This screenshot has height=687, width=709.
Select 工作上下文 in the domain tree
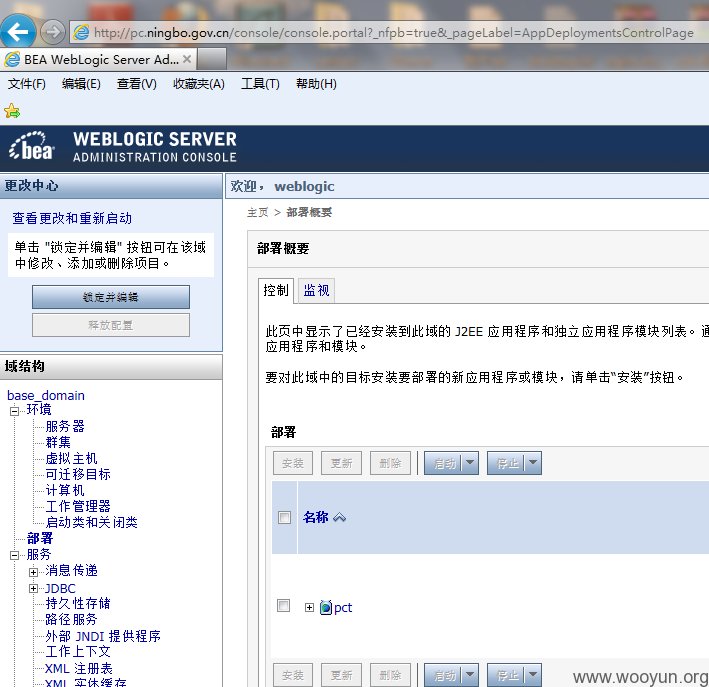point(78,652)
